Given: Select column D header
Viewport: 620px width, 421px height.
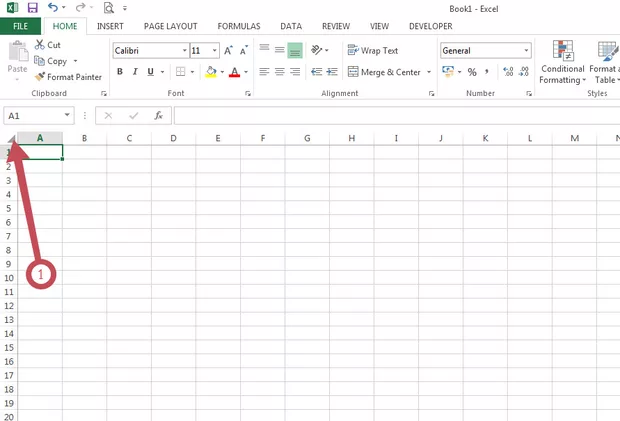Looking at the screenshot, I should coord(173,138).
